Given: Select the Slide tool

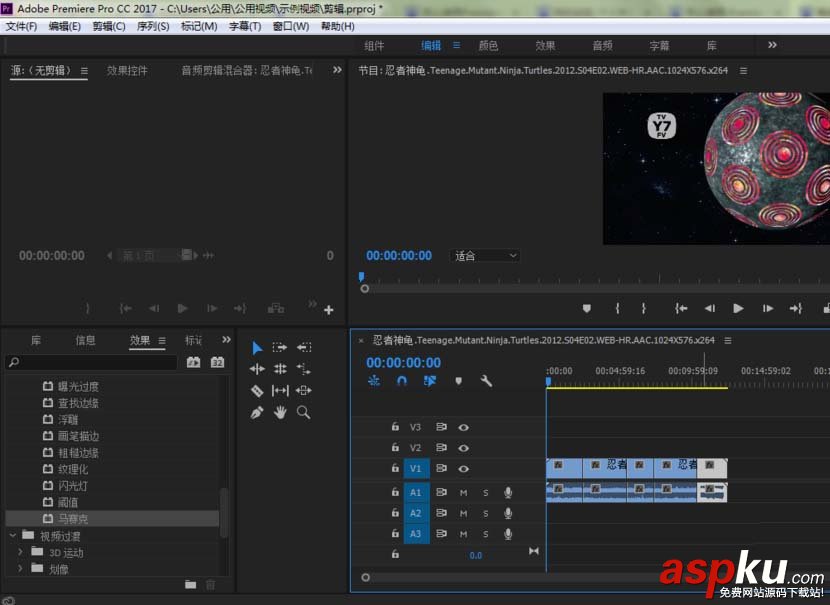Looking at the screenshot, I should [x=303, y=391].
